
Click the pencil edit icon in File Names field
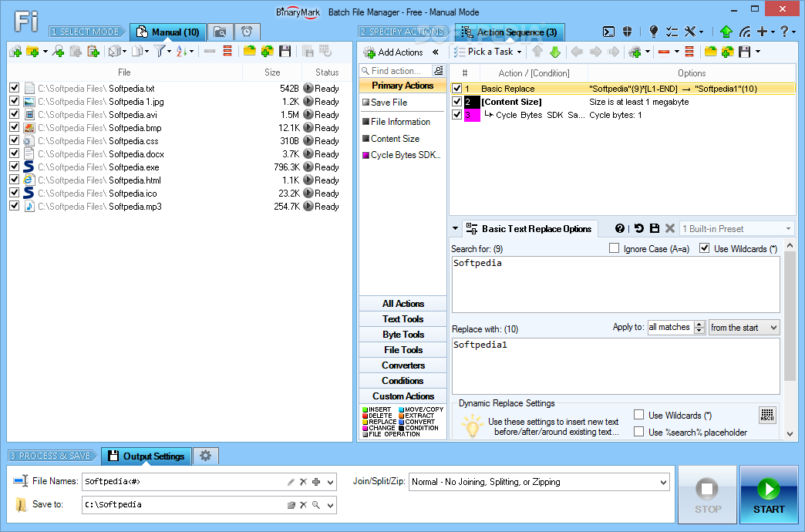[x=291, y=482]
